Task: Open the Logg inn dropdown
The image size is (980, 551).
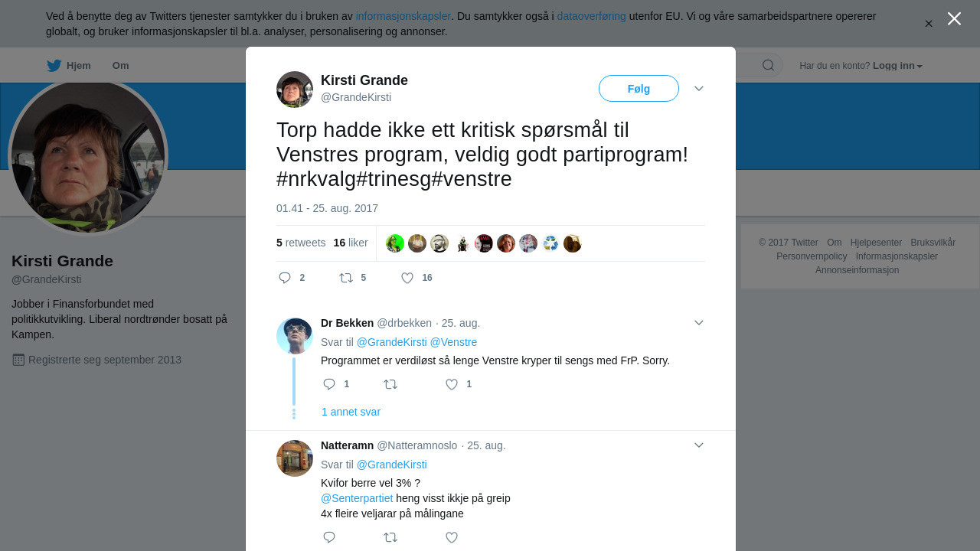Action: pos(897,66)
